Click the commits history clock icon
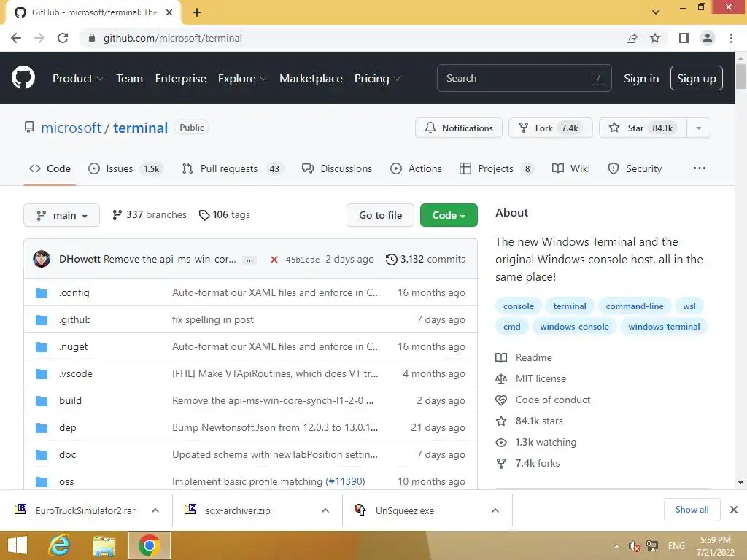 [x=392, y=260]
